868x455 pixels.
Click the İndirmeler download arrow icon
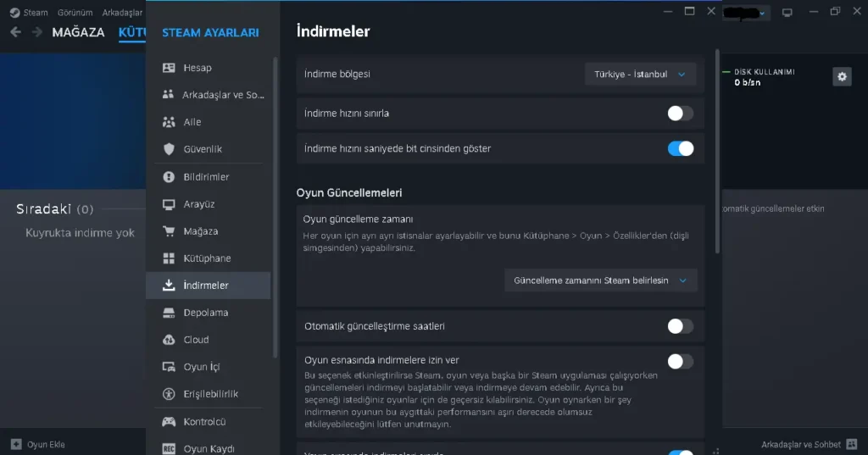pos(169,286)
